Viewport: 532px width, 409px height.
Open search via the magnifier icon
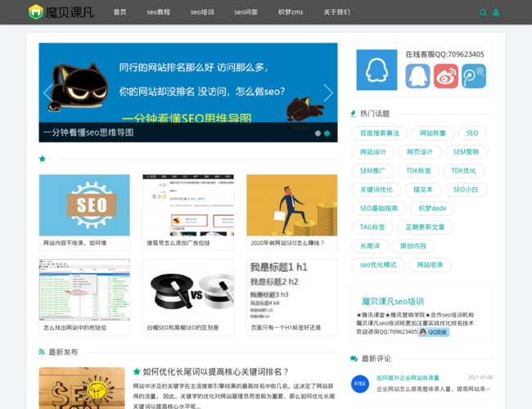483,12
